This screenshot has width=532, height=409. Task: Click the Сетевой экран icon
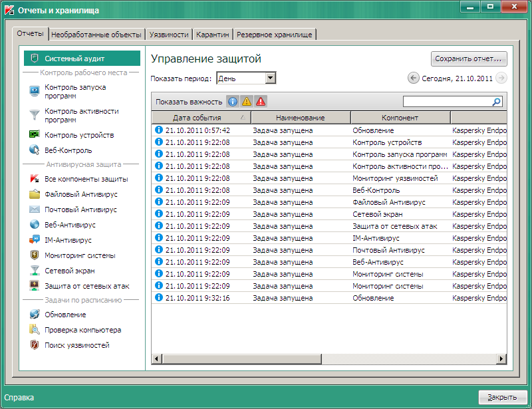click(34, 271)
